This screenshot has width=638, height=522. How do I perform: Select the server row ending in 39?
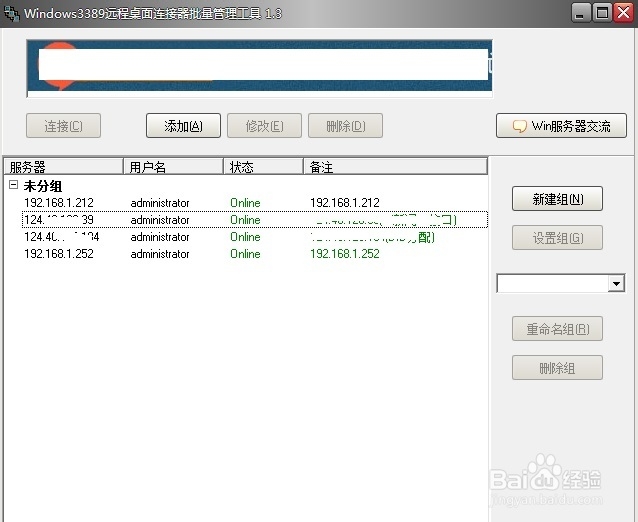click(x=255, y=220)
